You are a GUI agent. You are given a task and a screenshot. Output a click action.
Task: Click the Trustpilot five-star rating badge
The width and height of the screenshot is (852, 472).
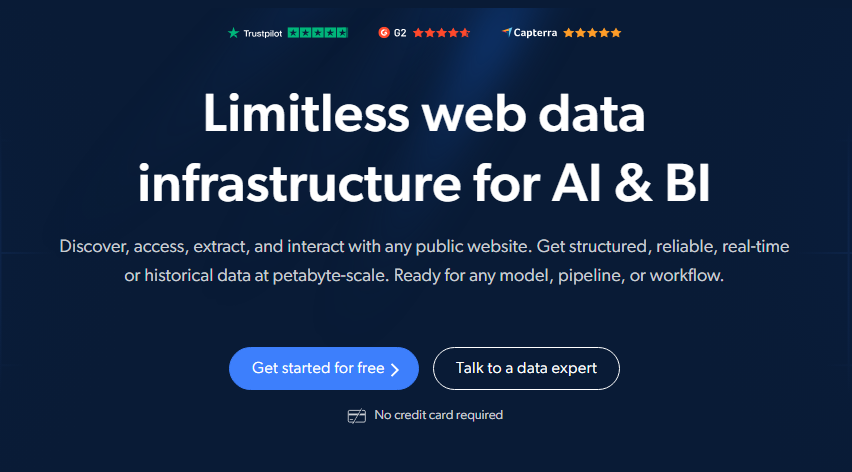317,33
